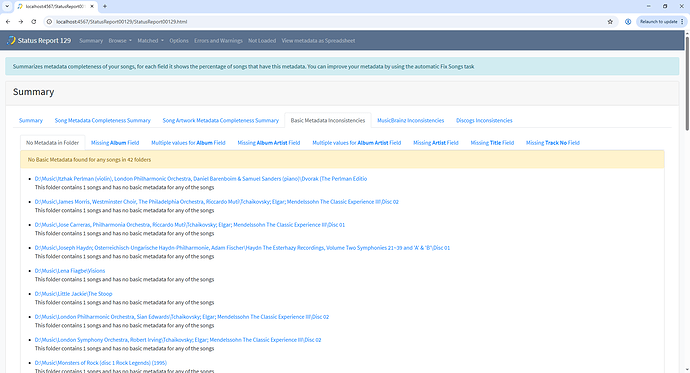Select No Metadata in Folder subtab
The height and width of the screenshot is (373, 690).
click(52, 143)
